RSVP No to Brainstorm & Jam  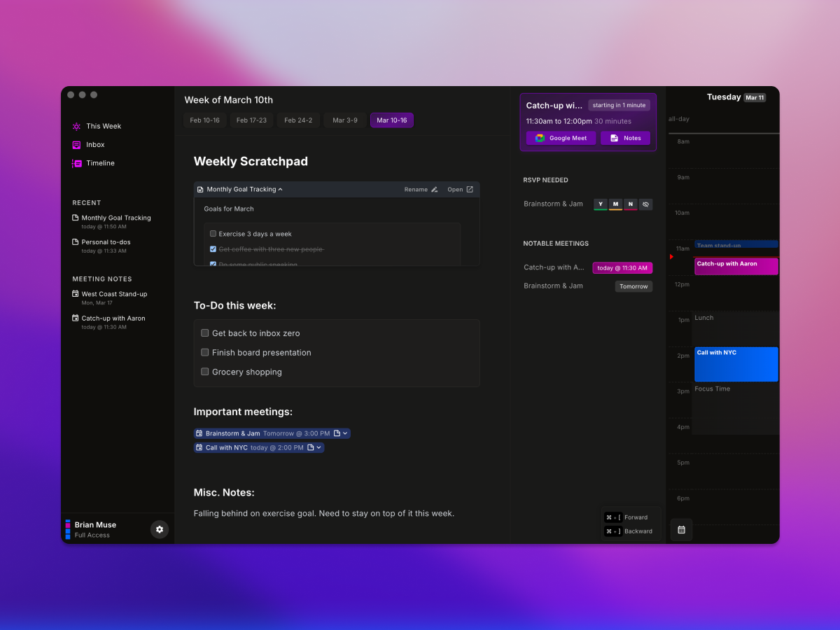pyautogui.click(x=631, y=204)
